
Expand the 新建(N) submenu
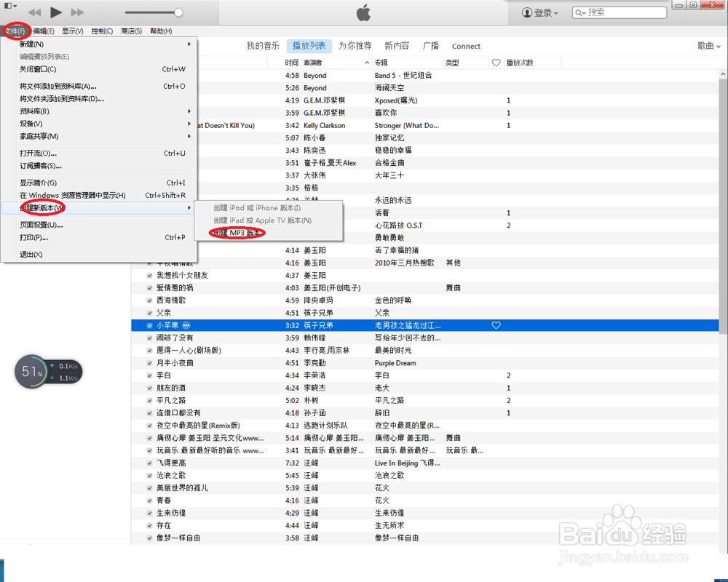(x=99, y=44)
